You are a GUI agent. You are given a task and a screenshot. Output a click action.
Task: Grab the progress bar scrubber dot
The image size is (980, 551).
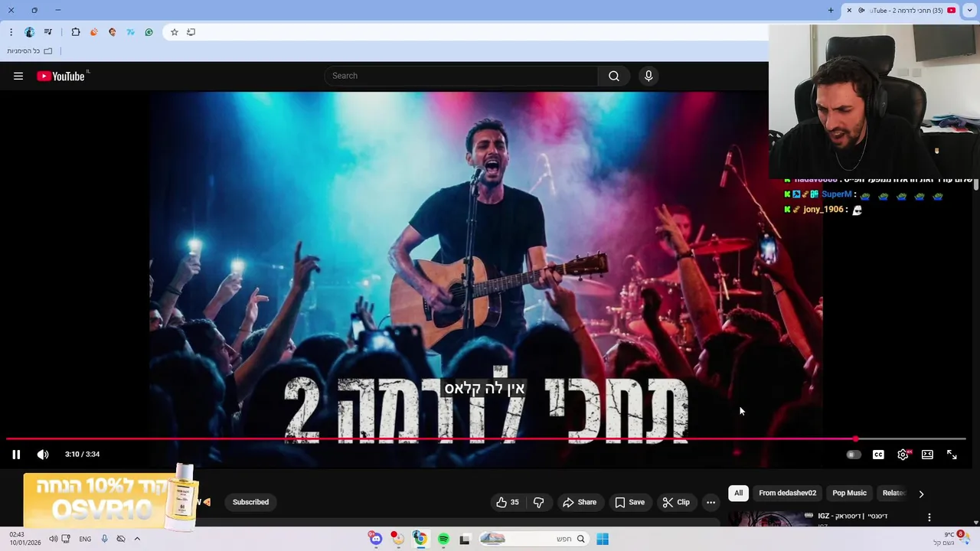[x=855, y=439]
